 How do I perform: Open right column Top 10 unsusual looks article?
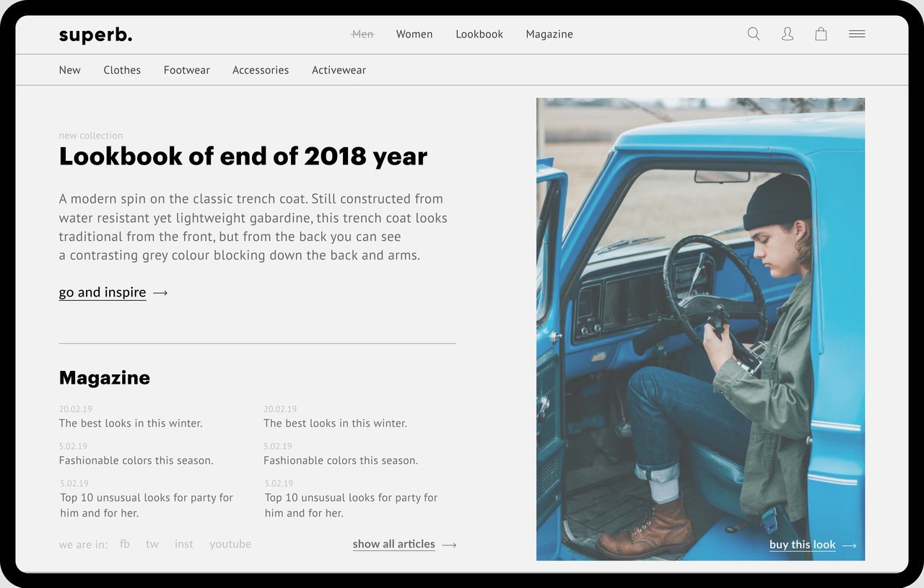pos(352,505)
